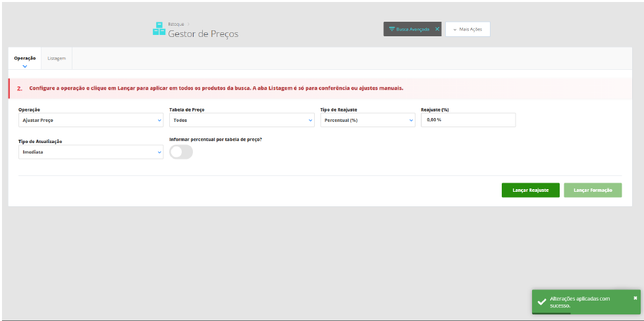
Task: Click the breadcrumb arrow beside Estoque
Action: (188, 24)
